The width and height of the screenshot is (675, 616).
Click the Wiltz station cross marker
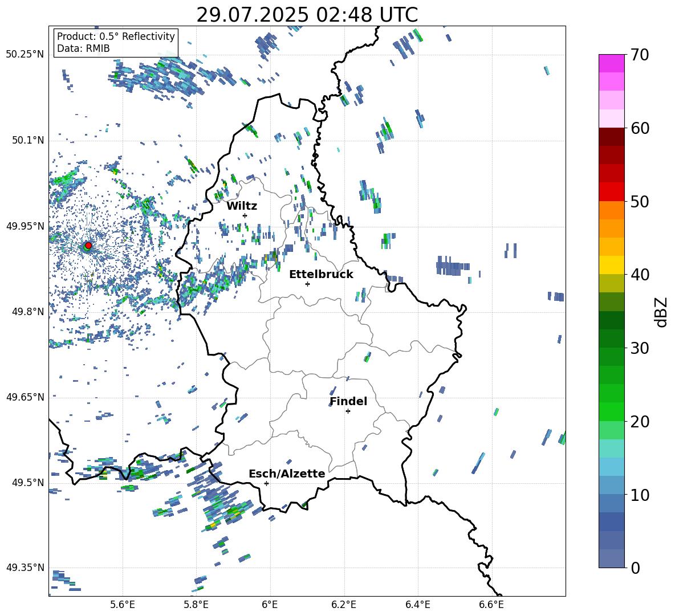[245, 215]
